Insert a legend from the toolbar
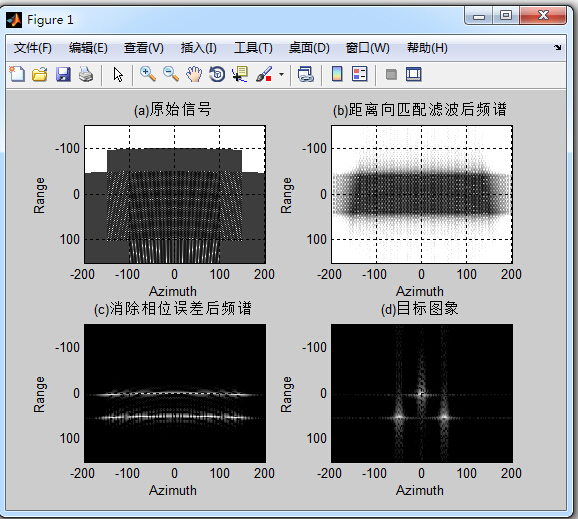 (359, 74)
